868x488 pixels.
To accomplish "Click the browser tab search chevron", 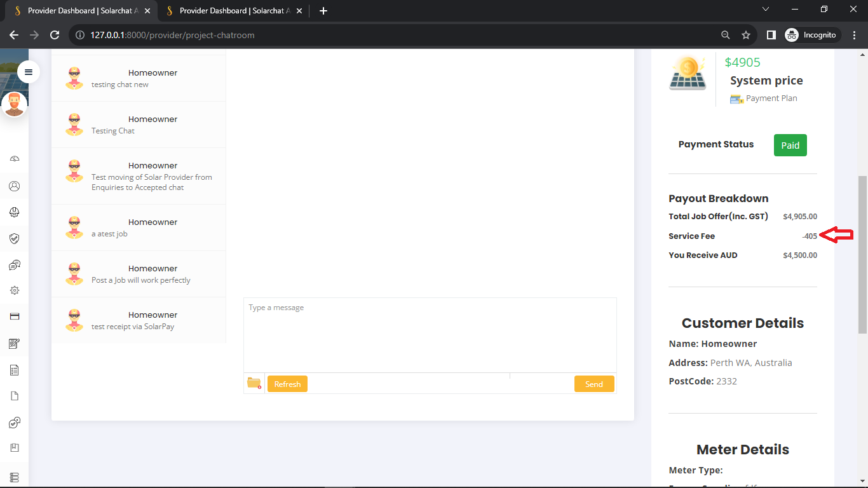I will pos(765,10).
